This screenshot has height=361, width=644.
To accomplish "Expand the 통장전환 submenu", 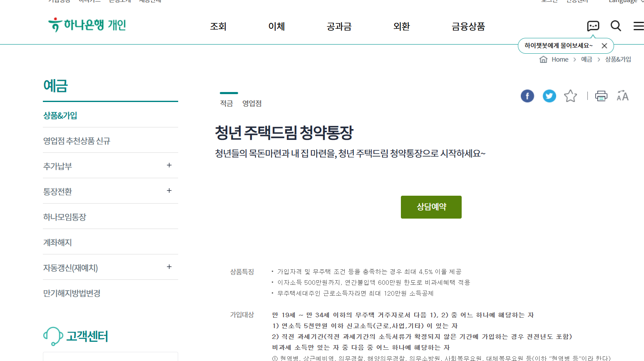I will pyautogui.click(x=169, y=191).
